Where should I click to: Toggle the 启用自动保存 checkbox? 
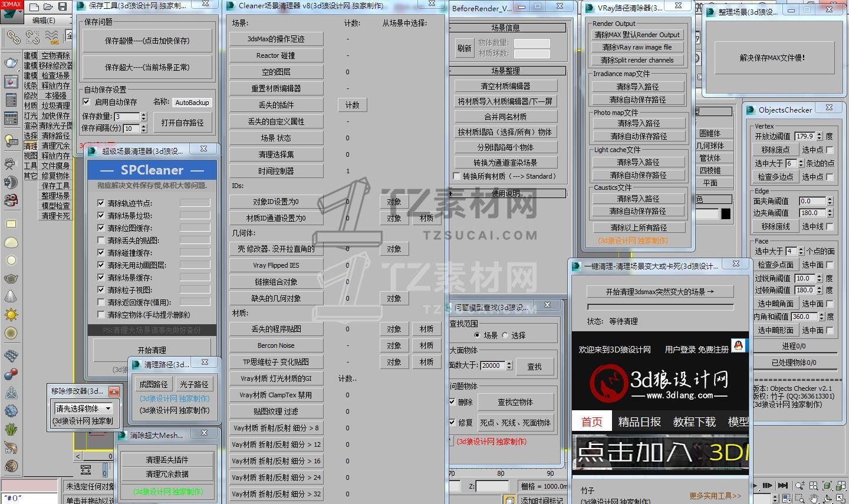pos(87,102)
